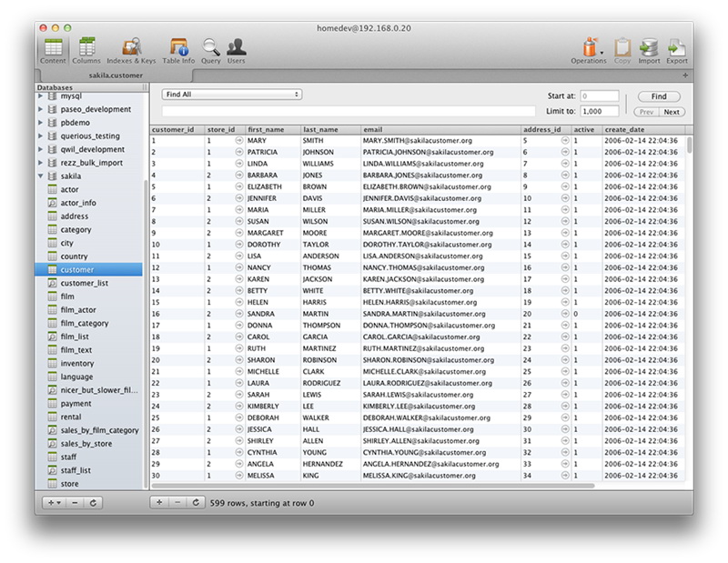This screenshot has height=563, width=728.
Task: Refresh the databases sidebar list
Action: (93, 502)
